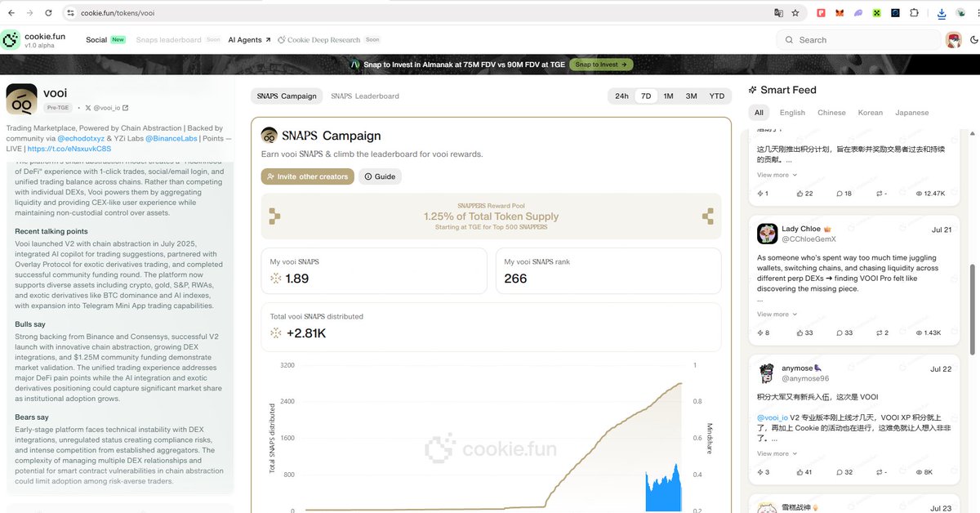
Task: Open the green square extension icon
Action: coord(877,13)
